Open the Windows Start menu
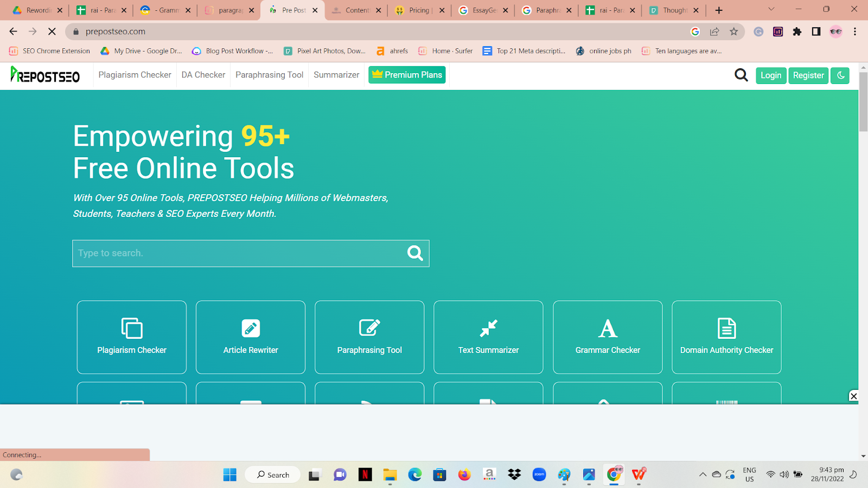This screenshot has height=488, width=868. [x=230, y=475]
